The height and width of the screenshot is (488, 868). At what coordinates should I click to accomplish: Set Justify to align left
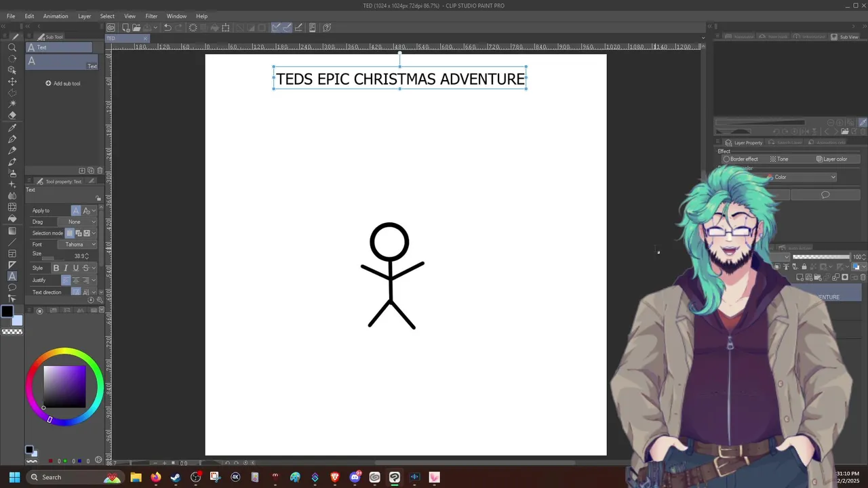pos(66,280)
